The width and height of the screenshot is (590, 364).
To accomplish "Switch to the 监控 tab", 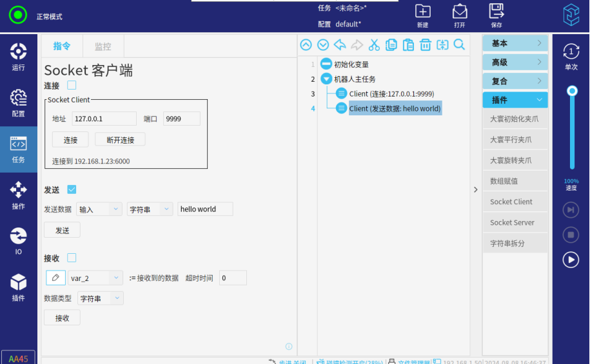I will pos(103,46).
